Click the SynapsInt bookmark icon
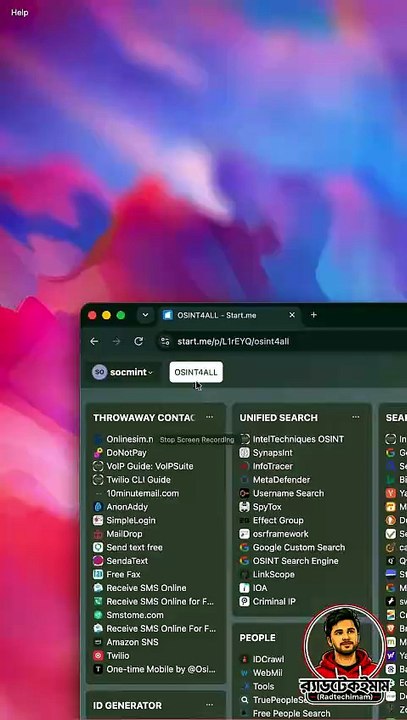 click(244, 453)
